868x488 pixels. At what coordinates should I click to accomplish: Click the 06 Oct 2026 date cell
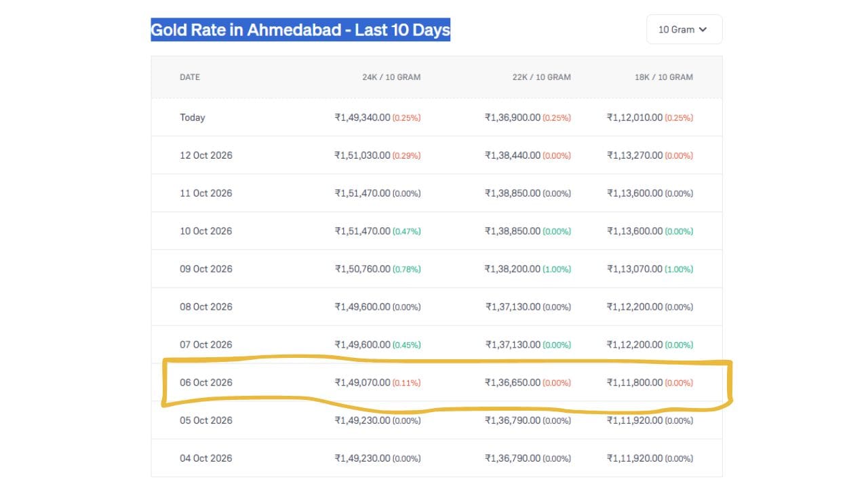[x=206, y=382]
